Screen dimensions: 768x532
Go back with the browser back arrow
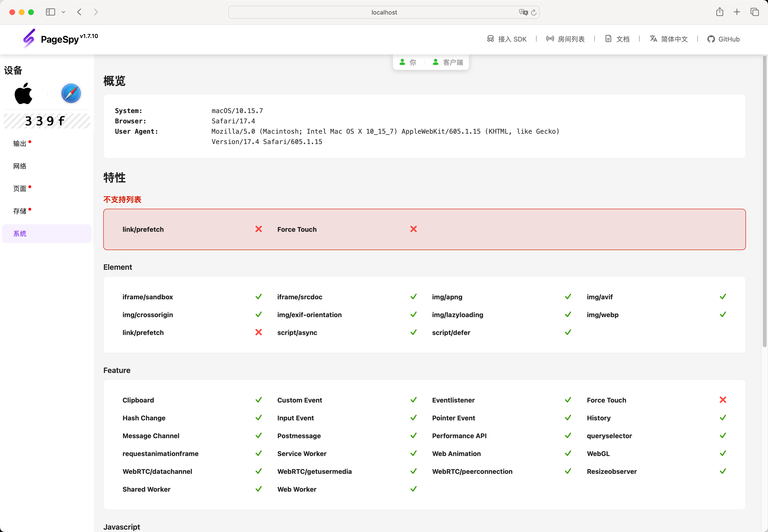pyautogui.click(x=79, y=12)
